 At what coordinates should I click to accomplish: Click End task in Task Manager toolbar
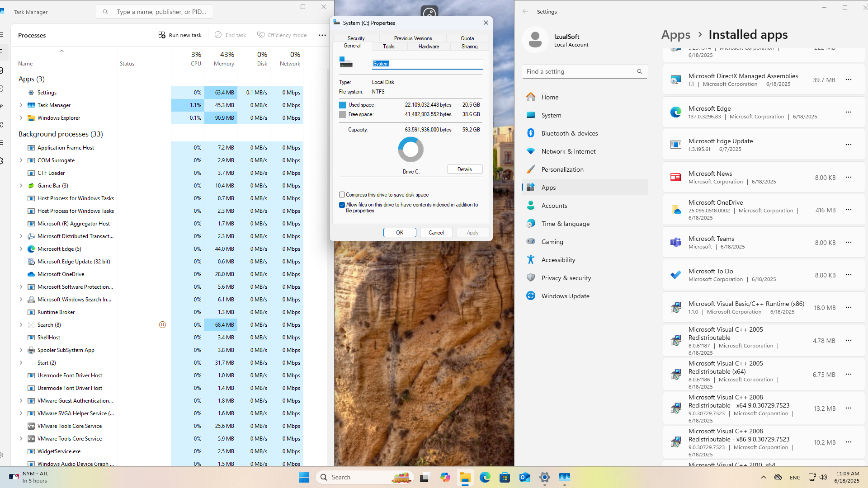point(230,35)
